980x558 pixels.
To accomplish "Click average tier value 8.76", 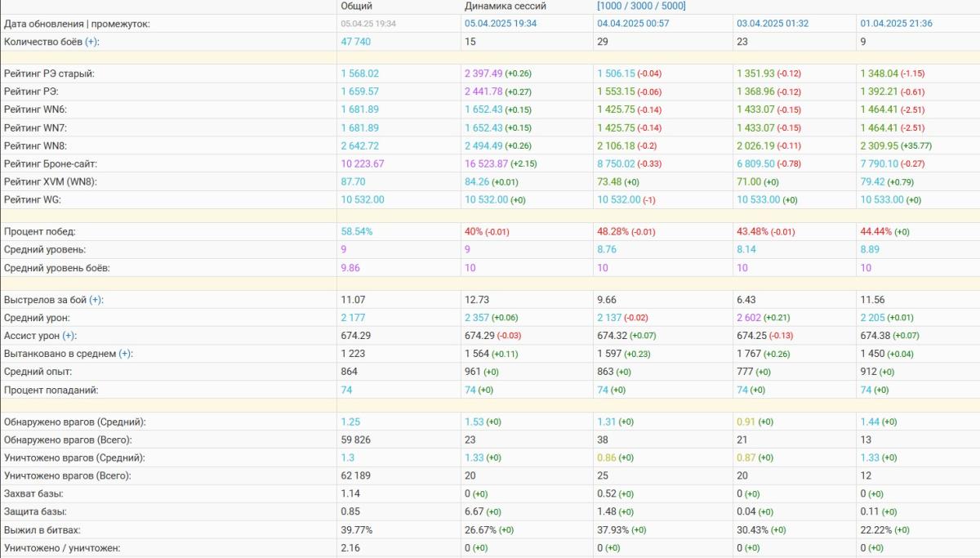I will [x=607, y=250].
